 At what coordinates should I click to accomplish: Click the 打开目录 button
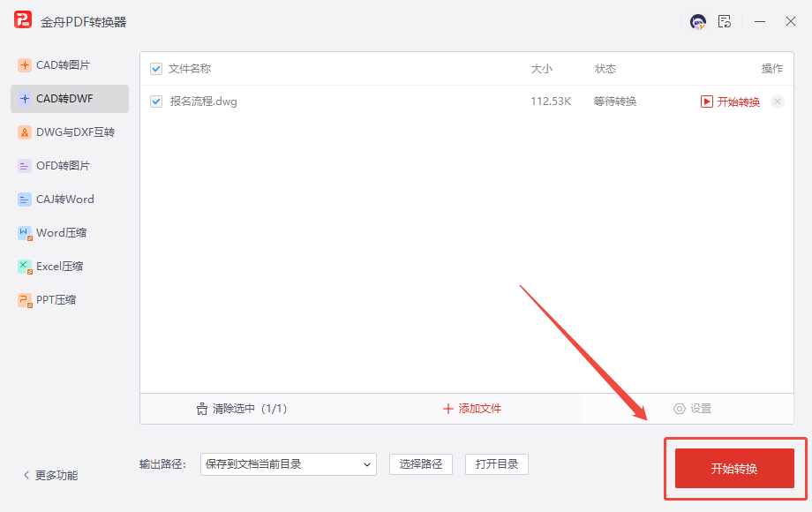tap(497, 464)
